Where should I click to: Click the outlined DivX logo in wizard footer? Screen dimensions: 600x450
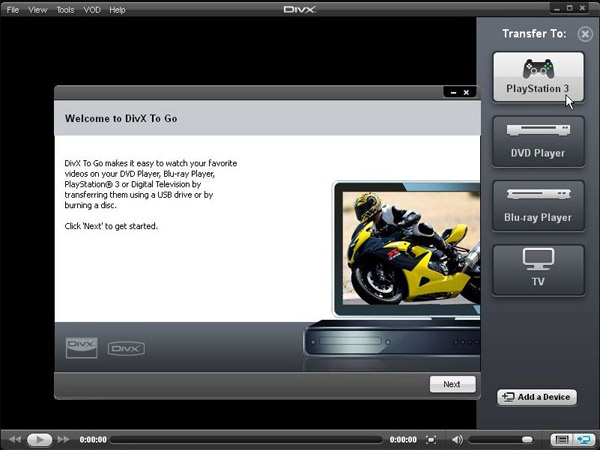pyautogui.click(x=126, y=349)
